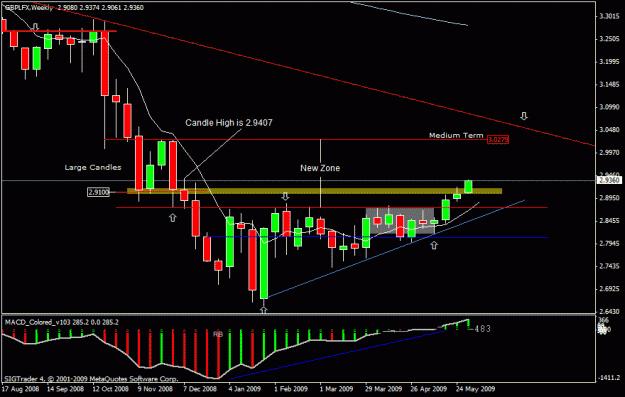This screenshot has height=397, width=625.
Task: Select the 'Large Candles' text label
Action: click(93, 167)
